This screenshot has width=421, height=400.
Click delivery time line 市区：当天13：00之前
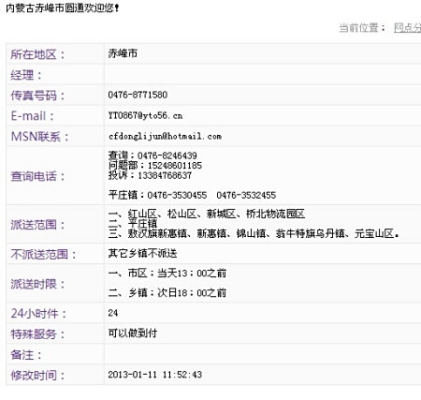coord(177,273)
